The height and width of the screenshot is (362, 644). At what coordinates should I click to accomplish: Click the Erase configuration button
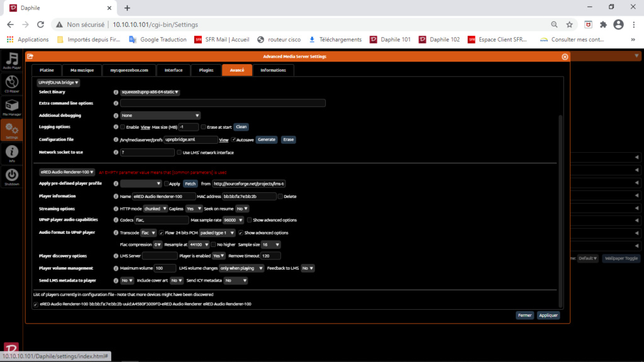pyautogui.click(x=288, y=140)
